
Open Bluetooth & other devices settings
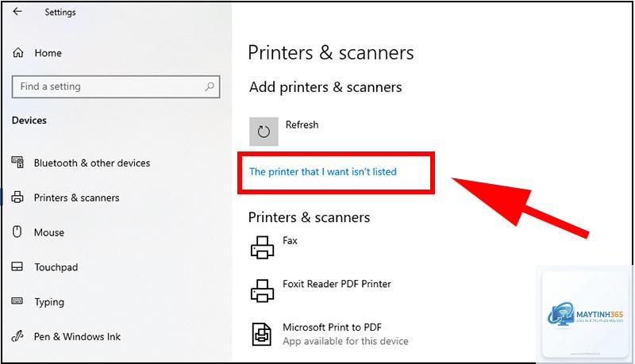tap(92, 163)
